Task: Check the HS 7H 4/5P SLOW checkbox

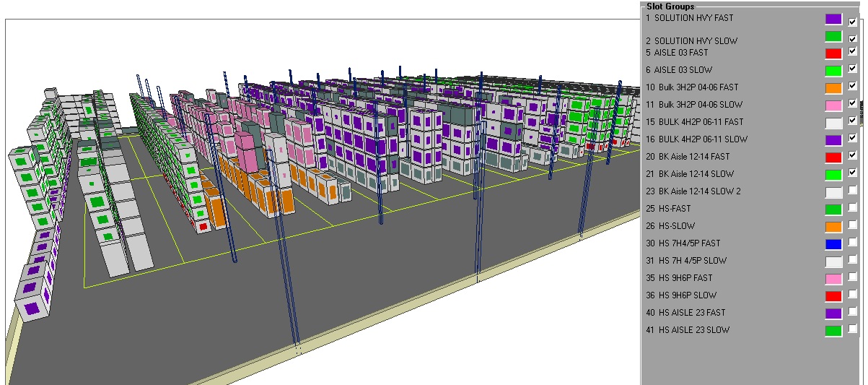Action: click(x=853, y=259)
